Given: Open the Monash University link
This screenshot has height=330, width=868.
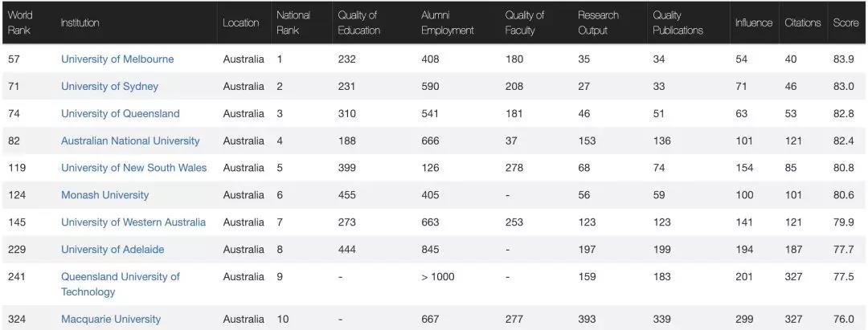Looking at the screenshot, I should click(104, 194).
